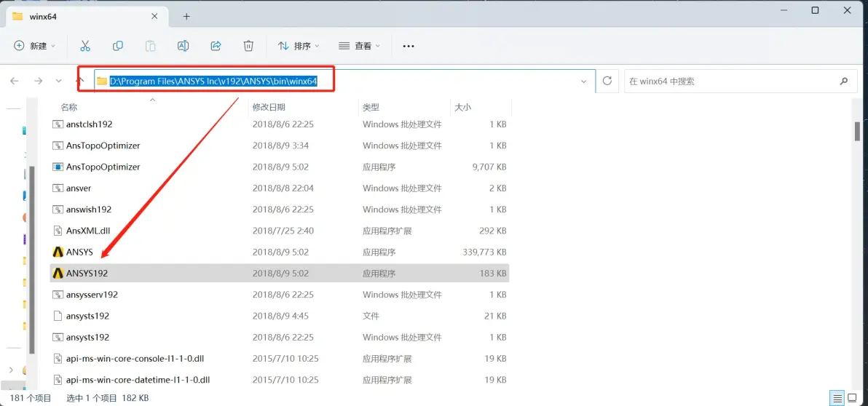Sort by 修改日期 column header
The width and height of the screenshot is (868, 406).
269,107
